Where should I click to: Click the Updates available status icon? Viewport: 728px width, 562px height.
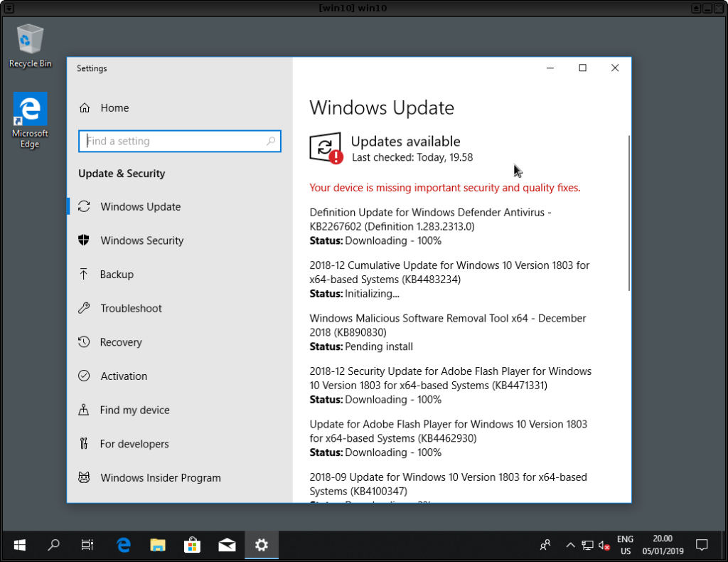[x=326, y=148]
